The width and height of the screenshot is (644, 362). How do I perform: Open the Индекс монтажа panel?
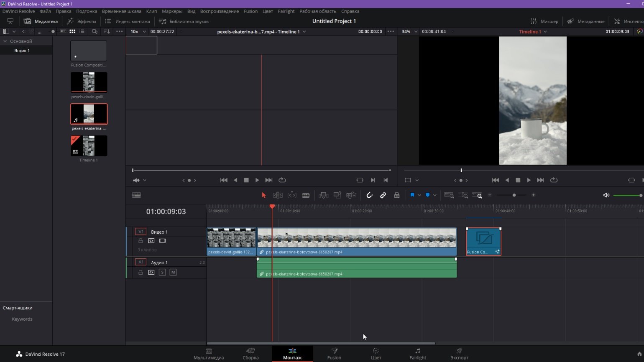point(128,21)
